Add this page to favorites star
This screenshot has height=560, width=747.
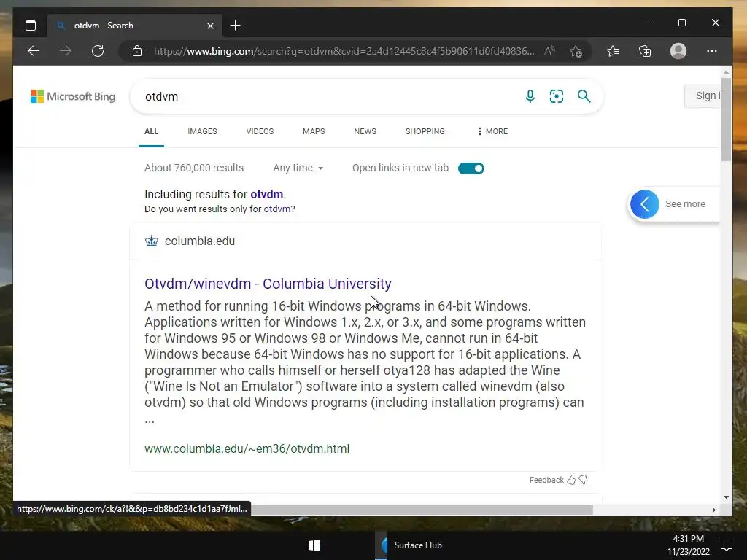576,51
